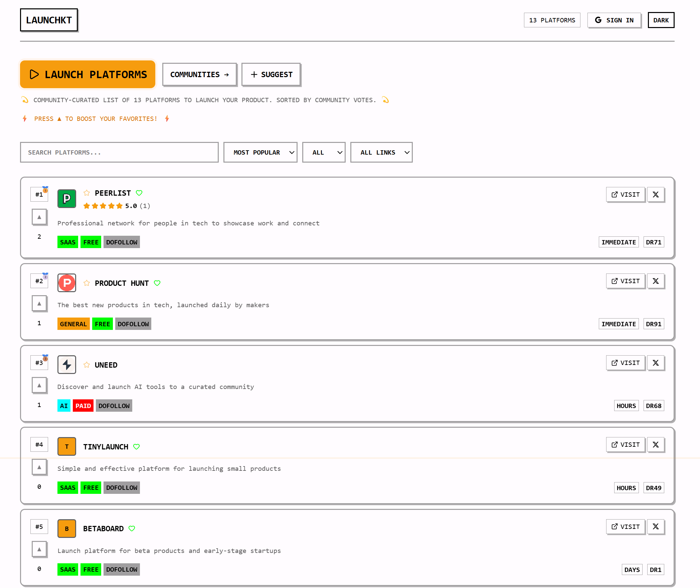
Task: Open Product Hunt's X profile icon
Action: coord(656,281)
